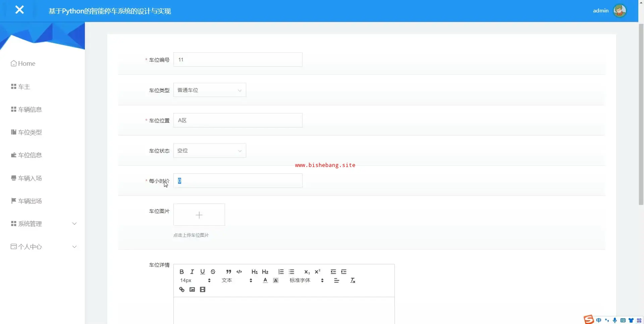
Task: Apply strikethrough in the editor toolbar
Action: pos(213,272)
